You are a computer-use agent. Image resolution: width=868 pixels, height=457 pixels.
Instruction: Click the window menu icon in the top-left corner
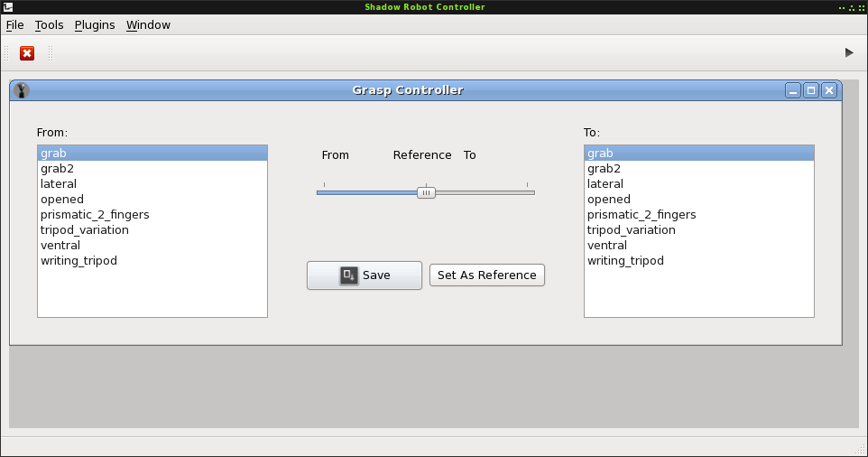[x=7, y=7]
